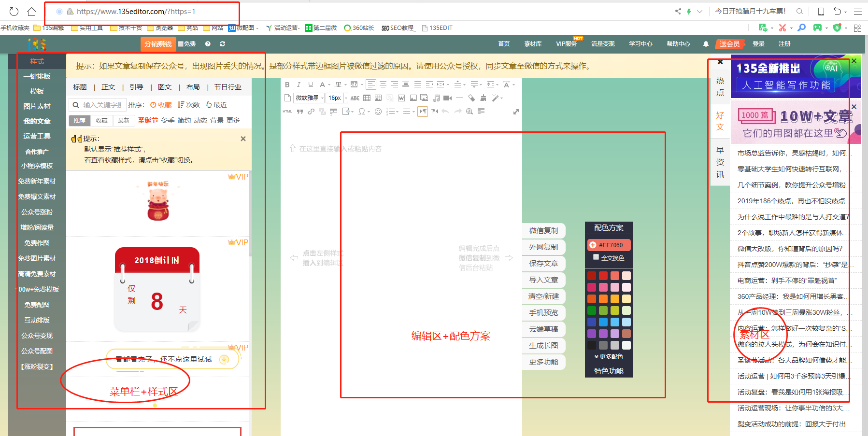Click the 微信复制 button

coord(543,231)
